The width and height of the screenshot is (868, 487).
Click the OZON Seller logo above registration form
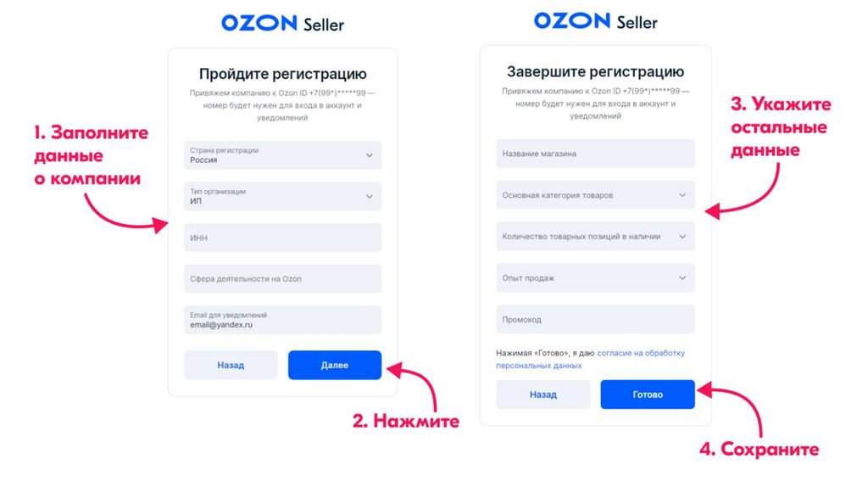[x=282, y=24]
